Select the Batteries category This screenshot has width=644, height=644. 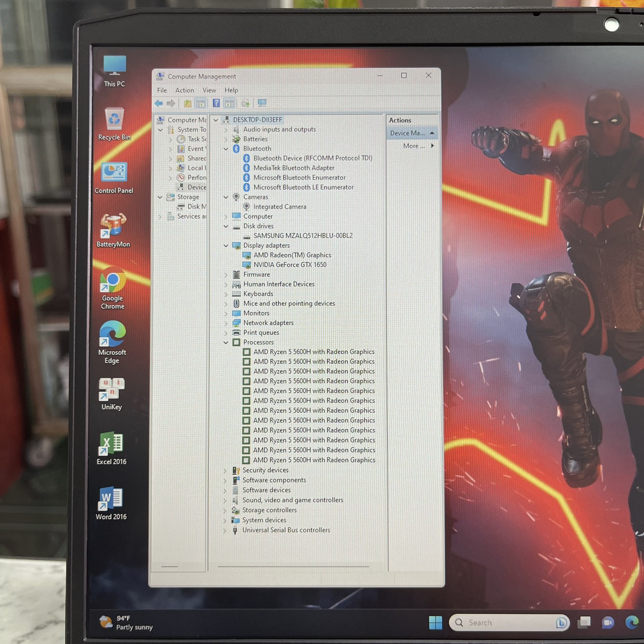255,139
